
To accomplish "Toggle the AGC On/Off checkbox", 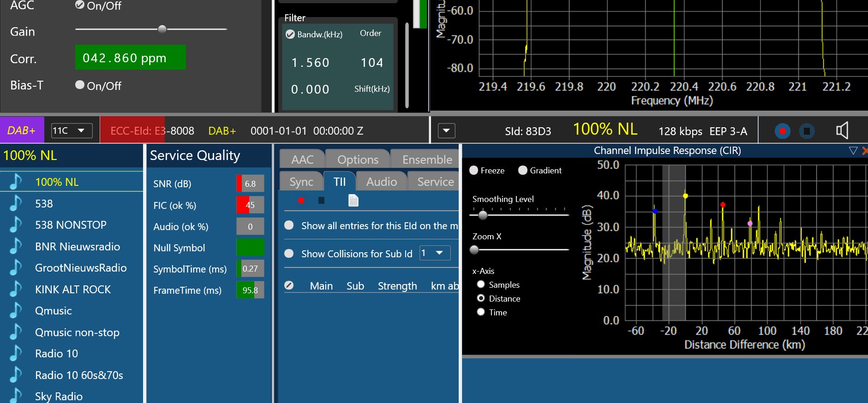I will (x=80, y=5).
